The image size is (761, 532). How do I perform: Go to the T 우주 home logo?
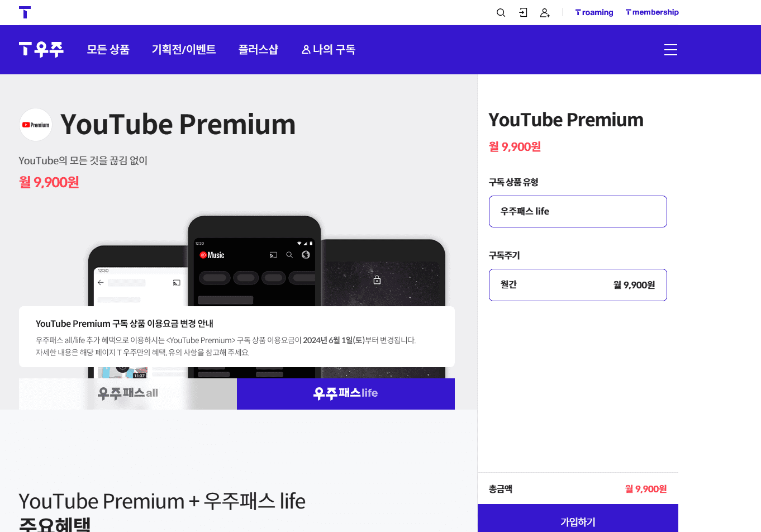click(x=41, y=50)
